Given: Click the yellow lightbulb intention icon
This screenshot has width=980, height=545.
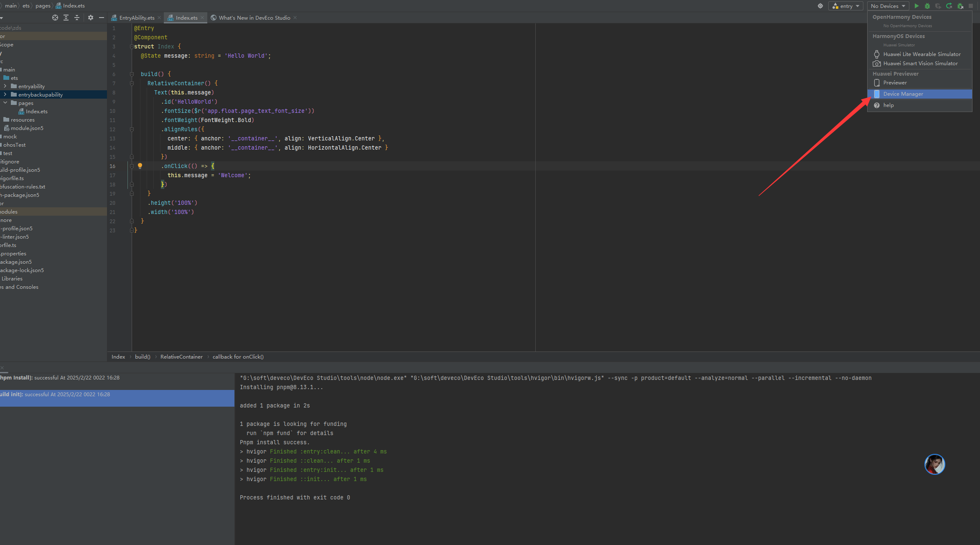Looking at the screenshot, I should pos(140,166).
